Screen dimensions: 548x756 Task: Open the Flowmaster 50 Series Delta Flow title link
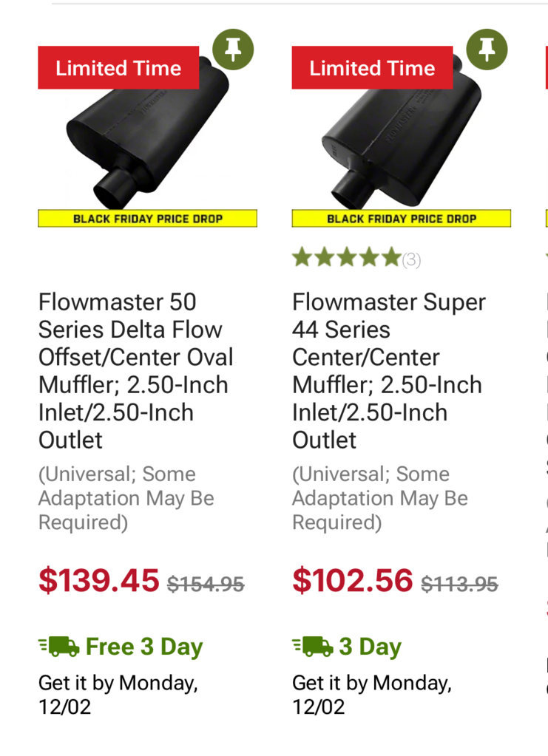136,371
